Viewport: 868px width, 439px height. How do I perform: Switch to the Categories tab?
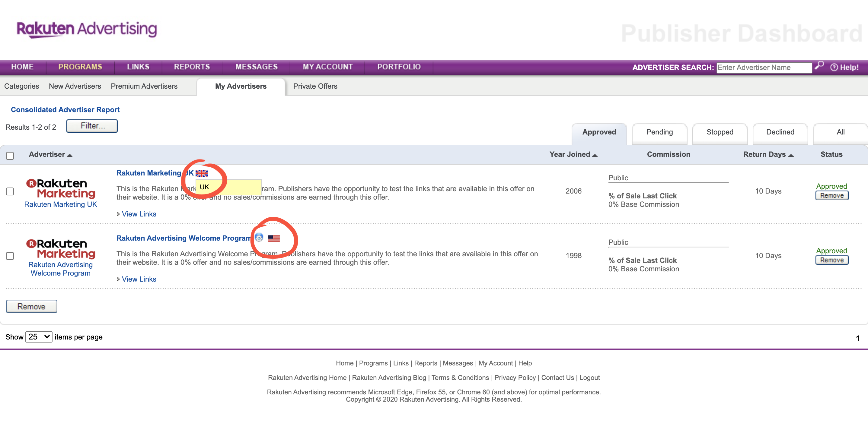21,86
